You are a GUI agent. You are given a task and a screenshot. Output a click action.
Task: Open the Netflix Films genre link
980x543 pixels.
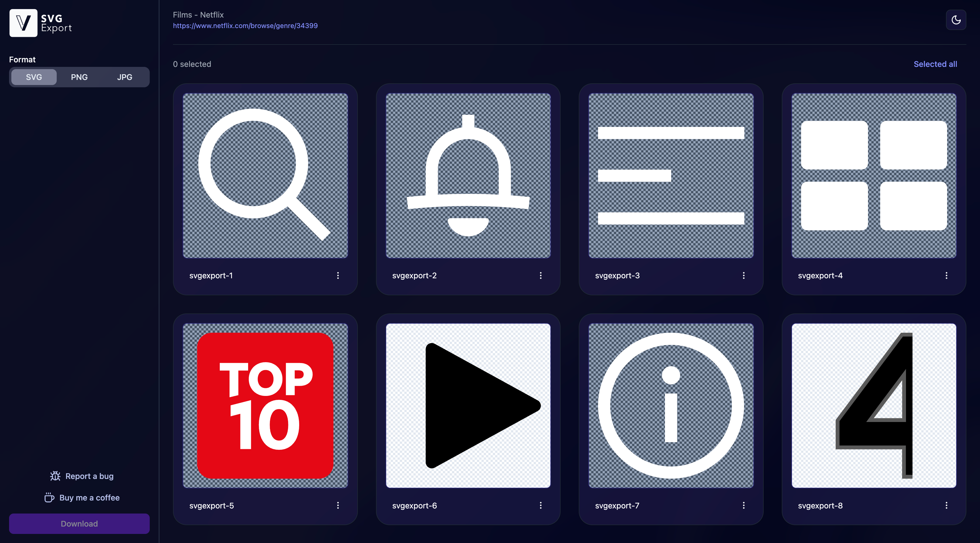click(x=244, y=26)
